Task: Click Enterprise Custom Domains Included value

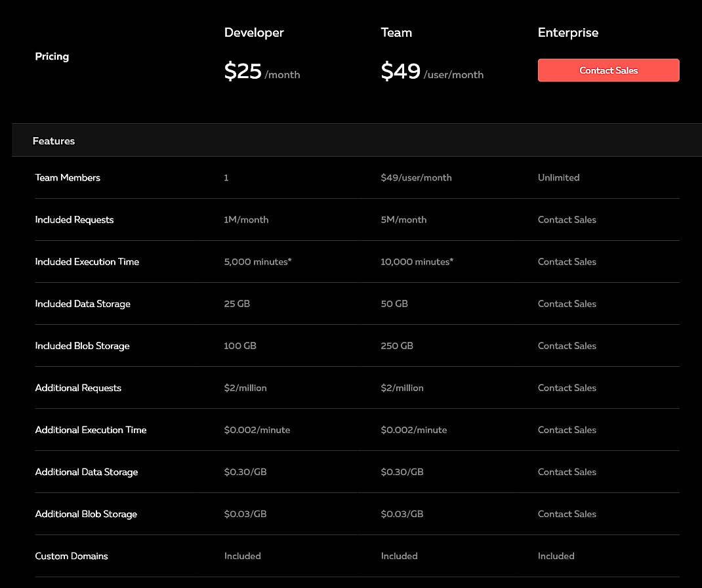Action: click(x=556, y=556)
